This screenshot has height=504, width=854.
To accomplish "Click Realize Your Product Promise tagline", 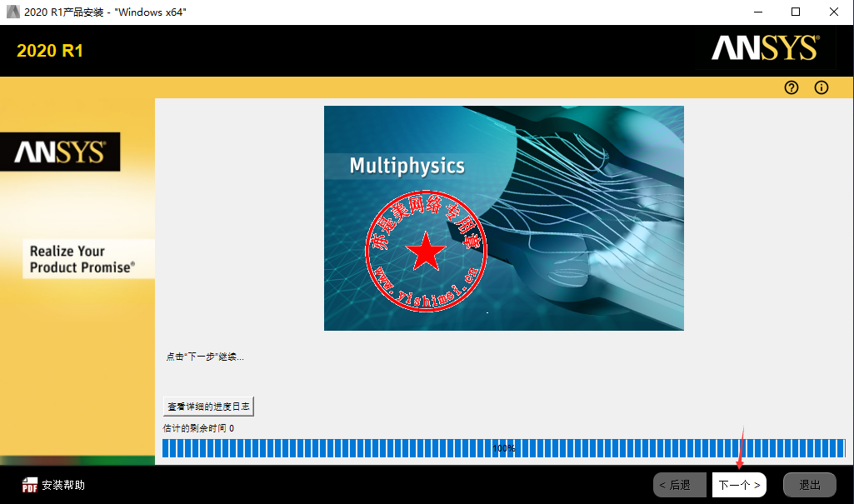I will [x=82, y=259].
